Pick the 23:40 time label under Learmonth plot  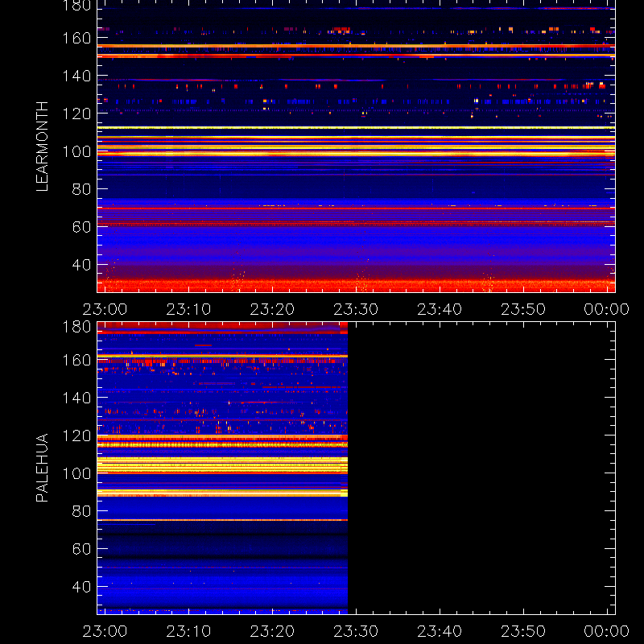coord(440,309)
